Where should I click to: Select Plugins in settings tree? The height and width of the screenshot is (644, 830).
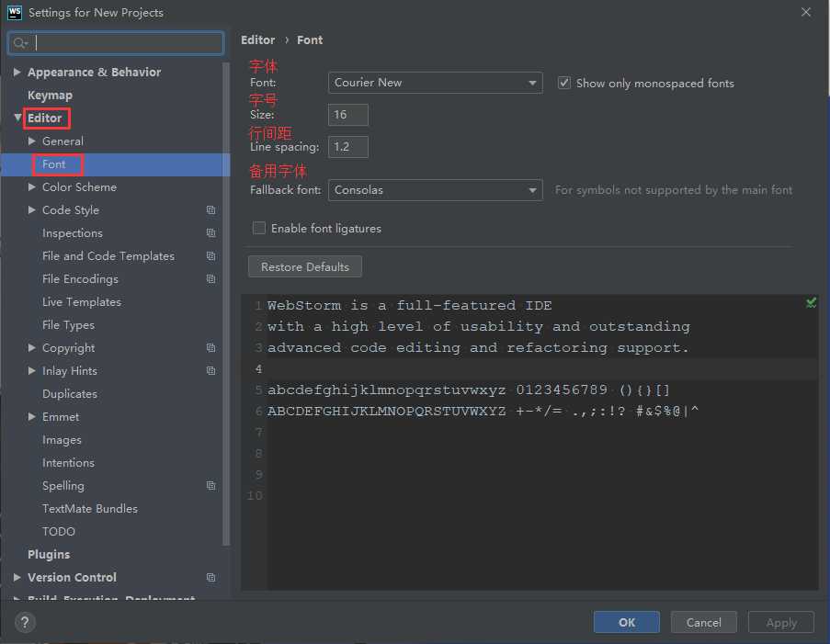(x=49, y=555)
